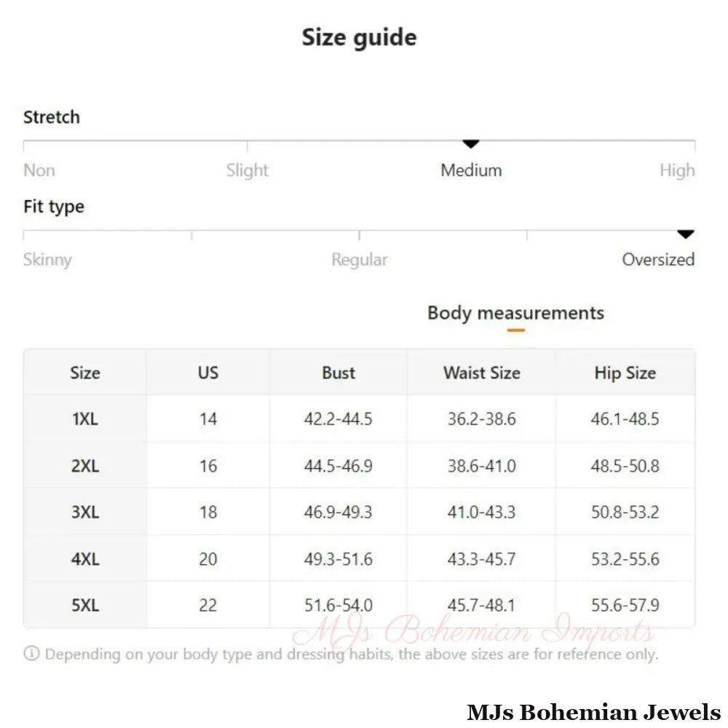
Task: Click the Waist Size column header
Action: (481, 373)
